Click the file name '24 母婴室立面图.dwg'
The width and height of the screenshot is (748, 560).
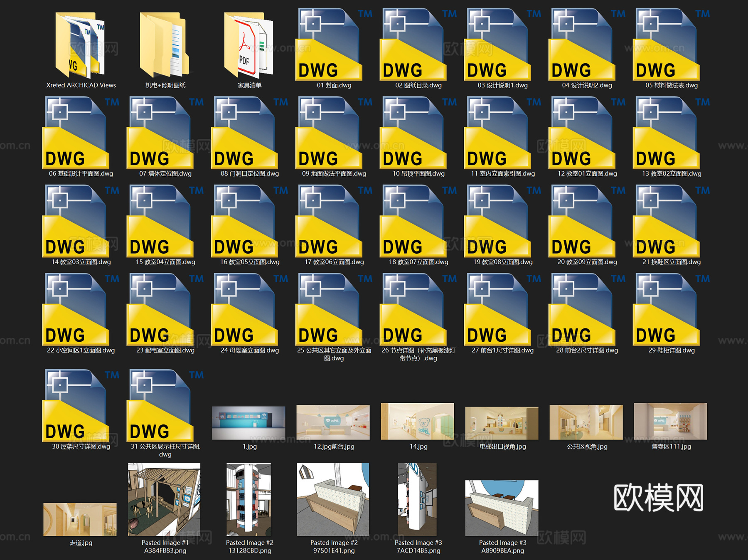[250, 350]
